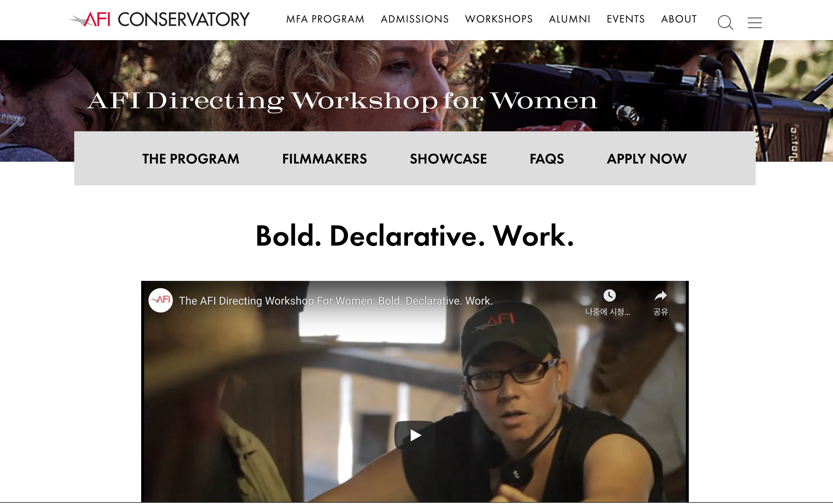Open the video title link
833x504 pixels.
point(336,301)
